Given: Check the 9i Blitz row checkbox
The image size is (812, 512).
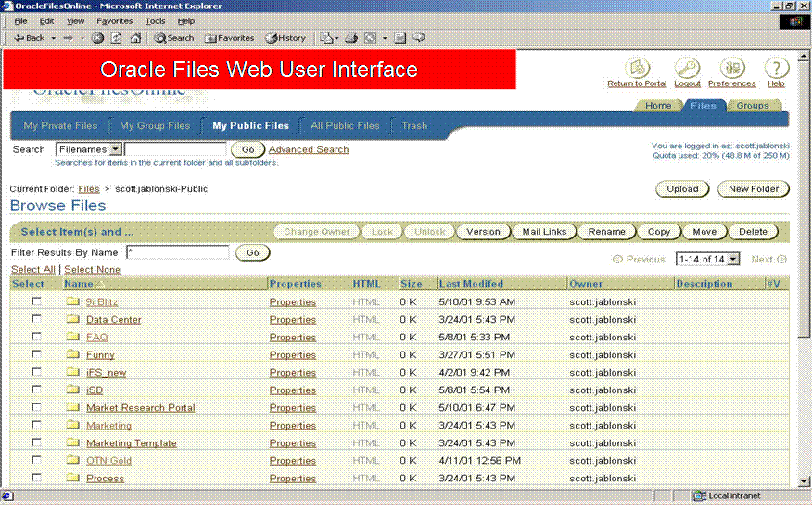Looking at the screenshot, I should coord(36,301).
